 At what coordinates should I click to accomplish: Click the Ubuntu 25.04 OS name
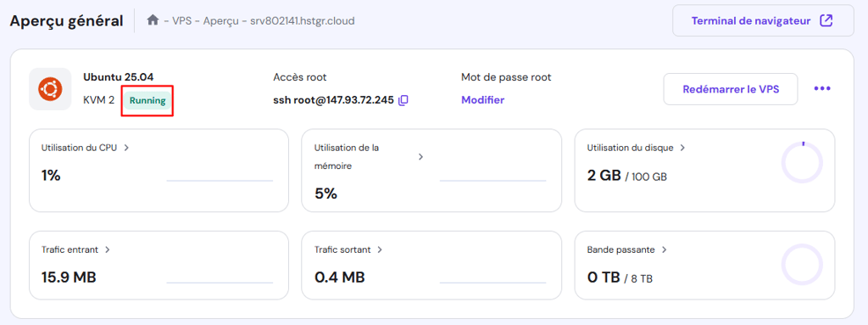tap(118, 77)
